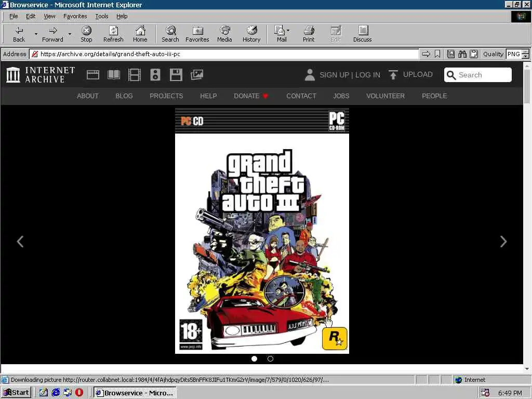Show next carousel image with right chevron
This screenshot has height=399, width=532.
(503, 242)
